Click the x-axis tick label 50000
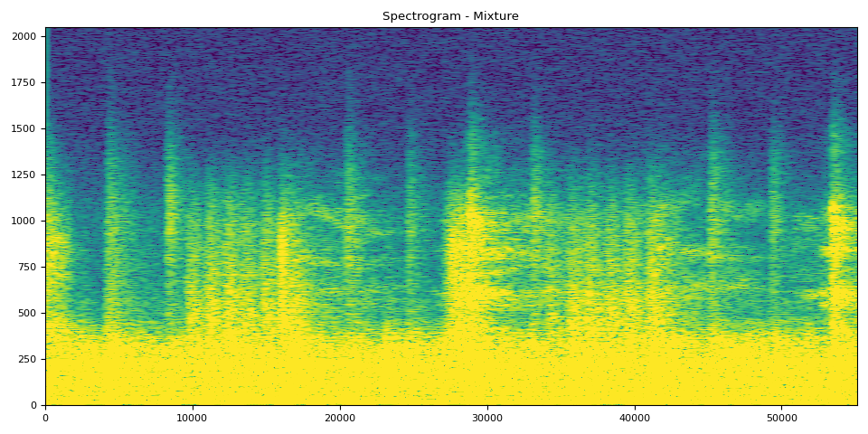 tap(782, 418)
